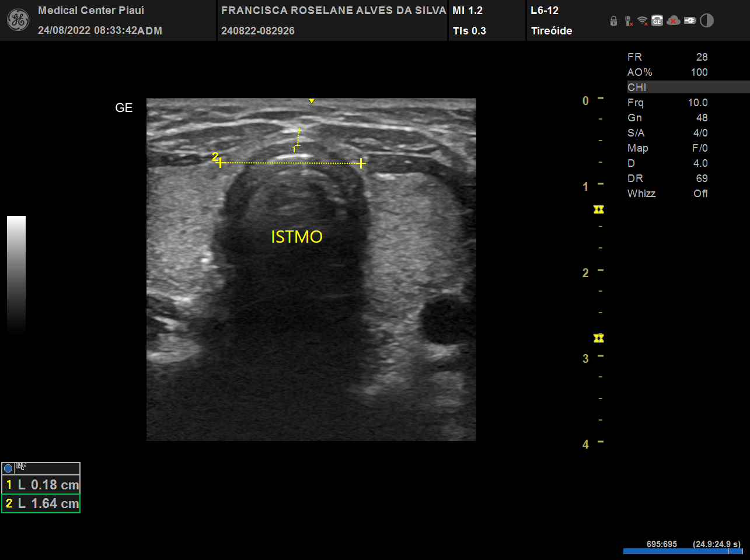Select the highlighted CHI parameter row

(688, 87)
